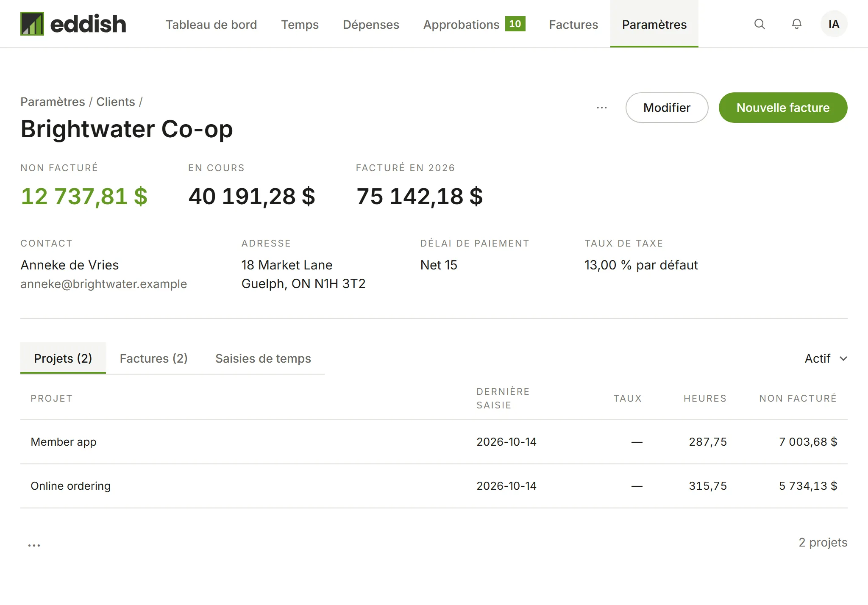Viewport: 868px width, 605px height.
Task: Open the IA user avatar menu
Action: [834, 24]
